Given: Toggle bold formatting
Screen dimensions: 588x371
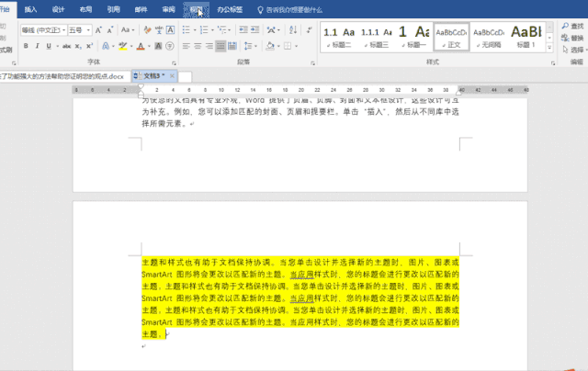Looking at the screenshot, I should coord(26,46).
